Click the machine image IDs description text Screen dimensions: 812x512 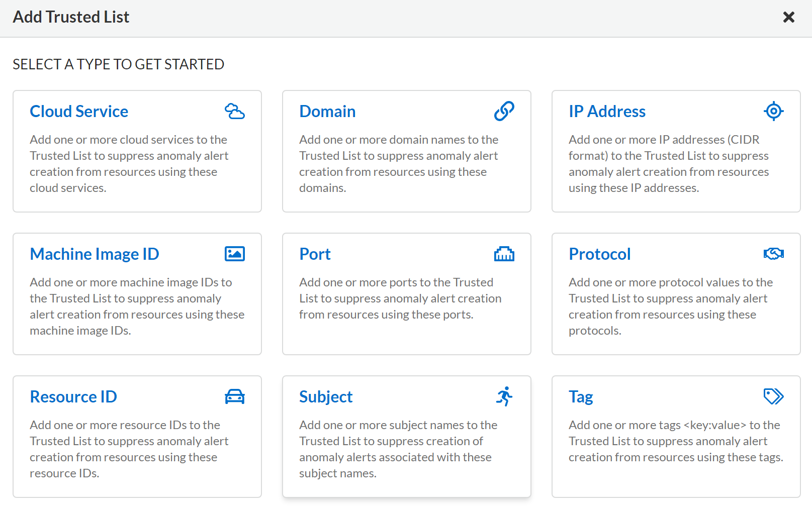pyautogui.click(x=137, y=306)
